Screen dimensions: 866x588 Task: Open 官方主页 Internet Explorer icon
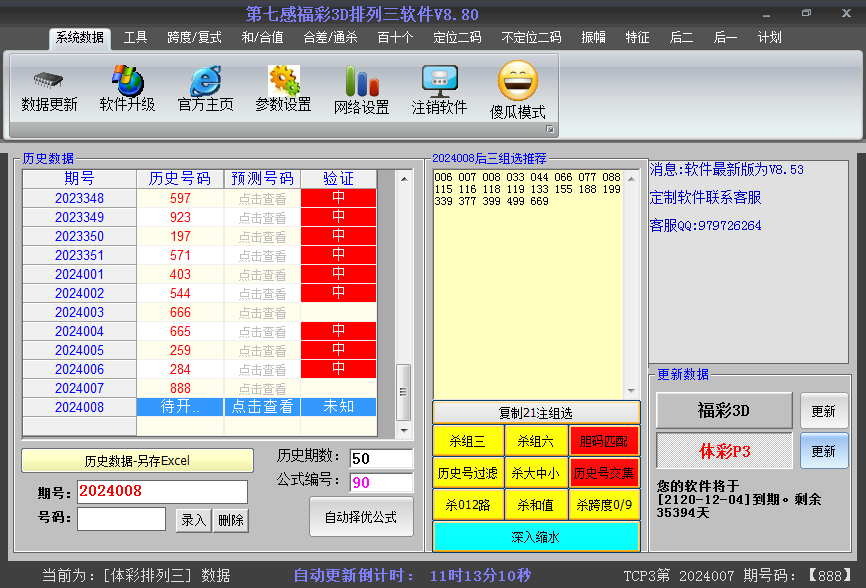tap(205, 81)
